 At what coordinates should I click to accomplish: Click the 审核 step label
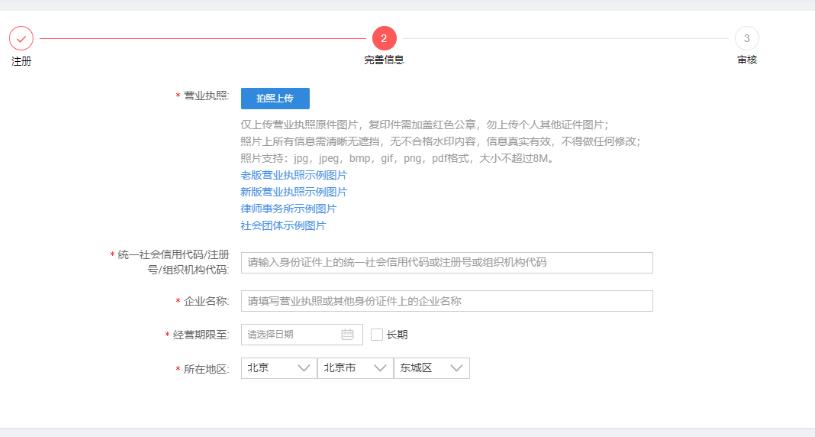coord(746,60)
